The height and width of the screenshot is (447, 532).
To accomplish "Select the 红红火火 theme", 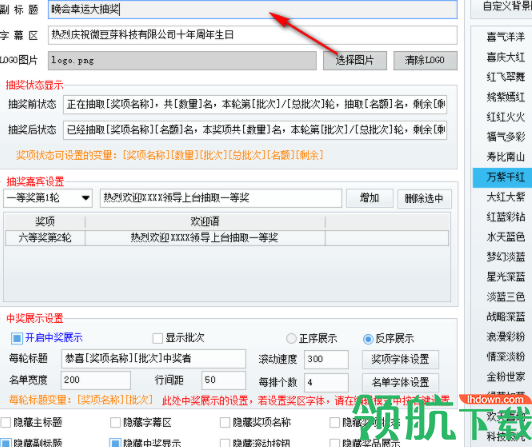I will click(x=506, y=117).
